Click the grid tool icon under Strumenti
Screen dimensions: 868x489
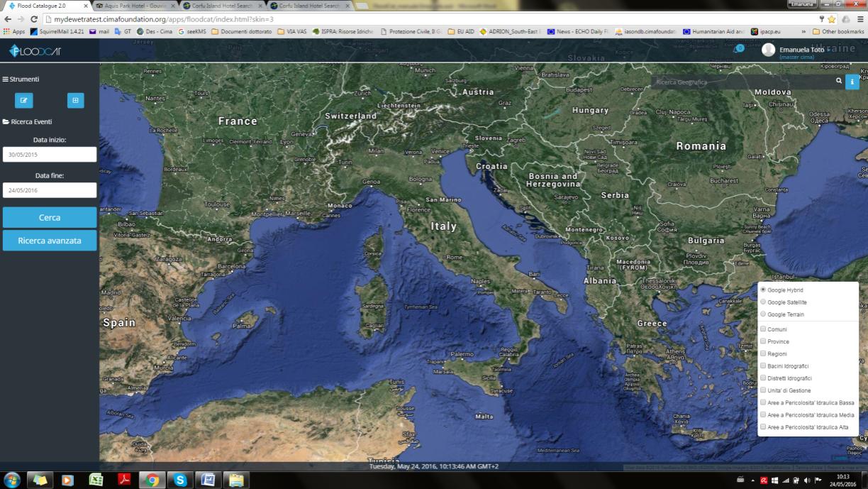pyautogui.click(x=75, y=100)
